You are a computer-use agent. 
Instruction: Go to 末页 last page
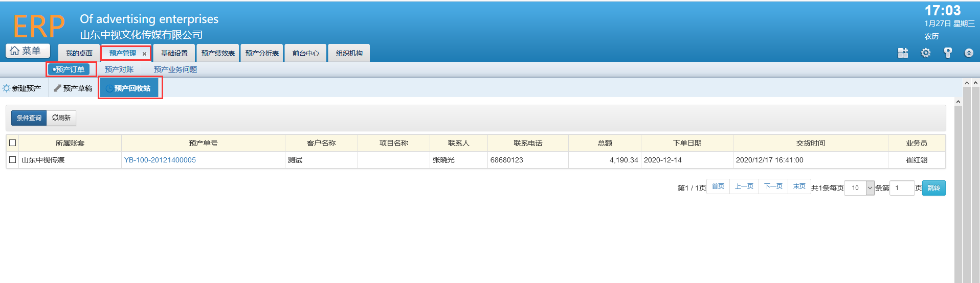pos(799,186)
